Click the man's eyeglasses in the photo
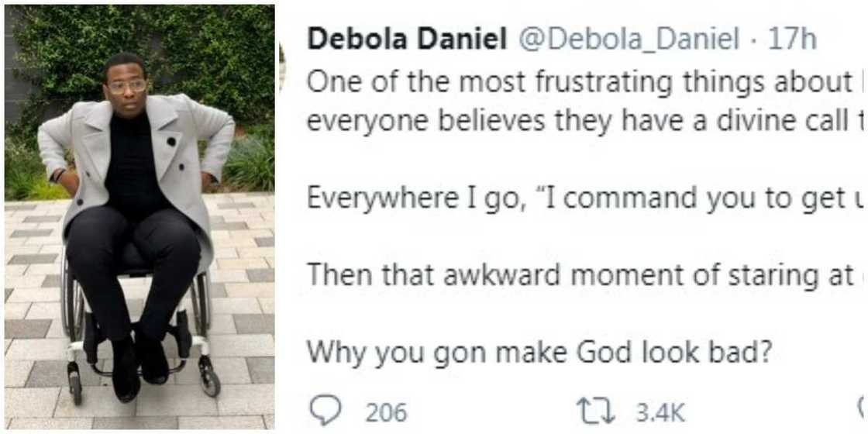Screen dimensions: 868x434 [126, 86]
